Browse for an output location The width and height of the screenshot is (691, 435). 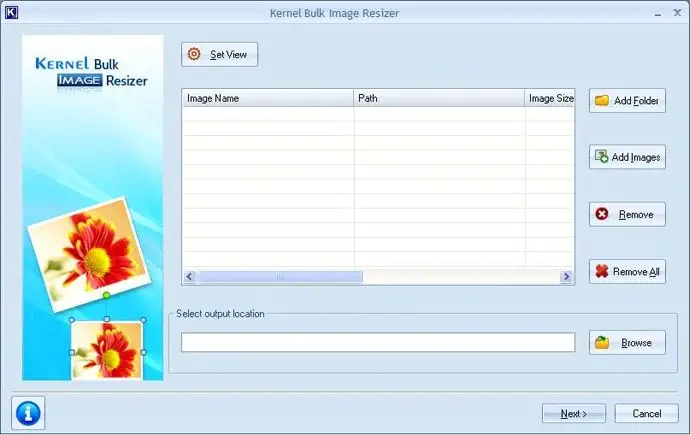tap(627, 342)
